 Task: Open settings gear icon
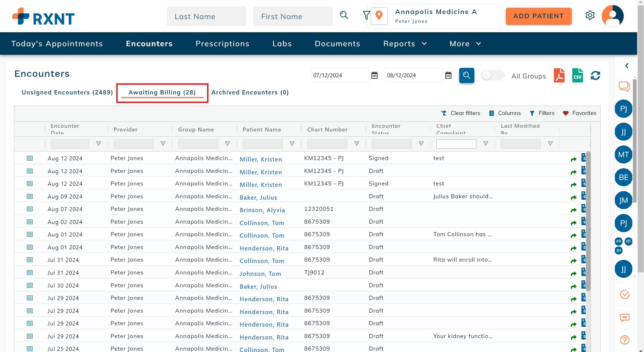coord(590,15)
